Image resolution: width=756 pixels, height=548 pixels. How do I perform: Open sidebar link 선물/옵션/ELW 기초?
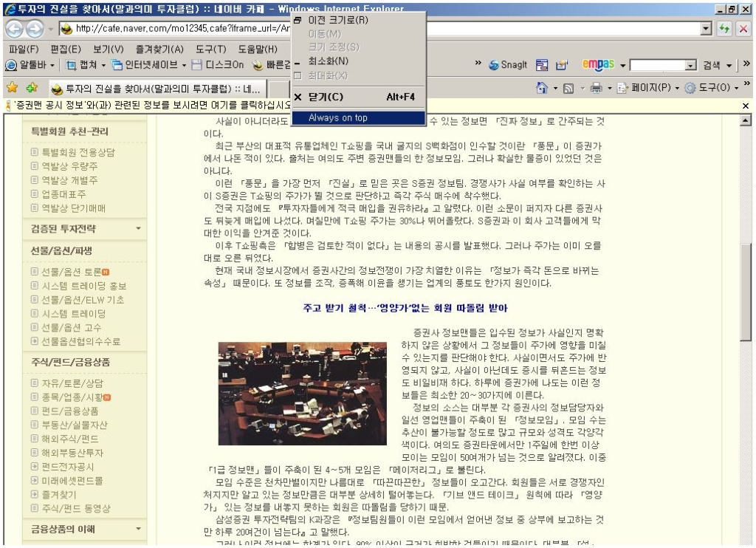[83, 300]
